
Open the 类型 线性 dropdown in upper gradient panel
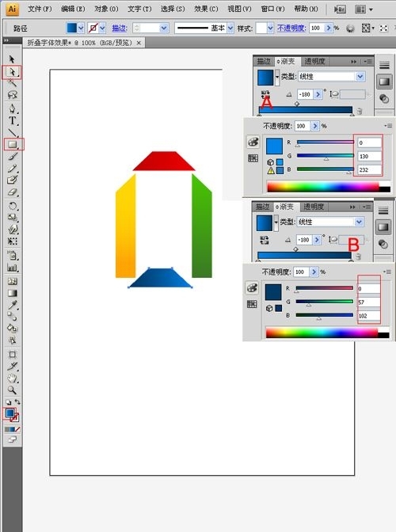360,77
